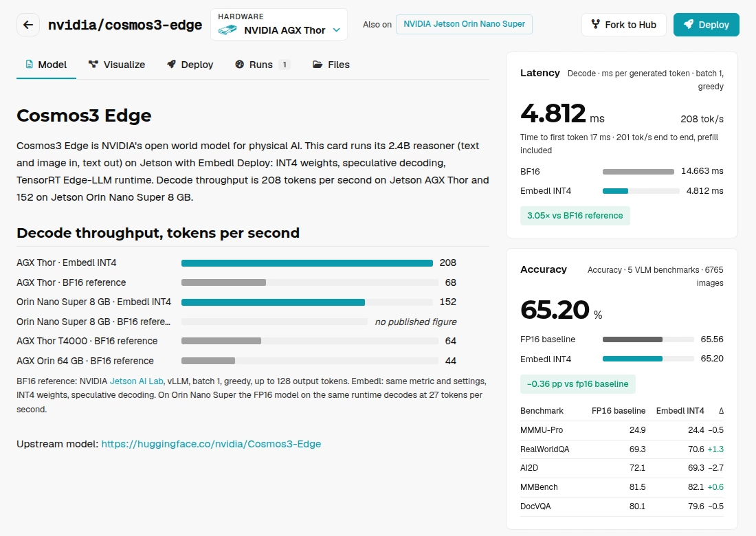756x536 pixels.
Task: Open the Visualize tab
Action: click(117, 65)
